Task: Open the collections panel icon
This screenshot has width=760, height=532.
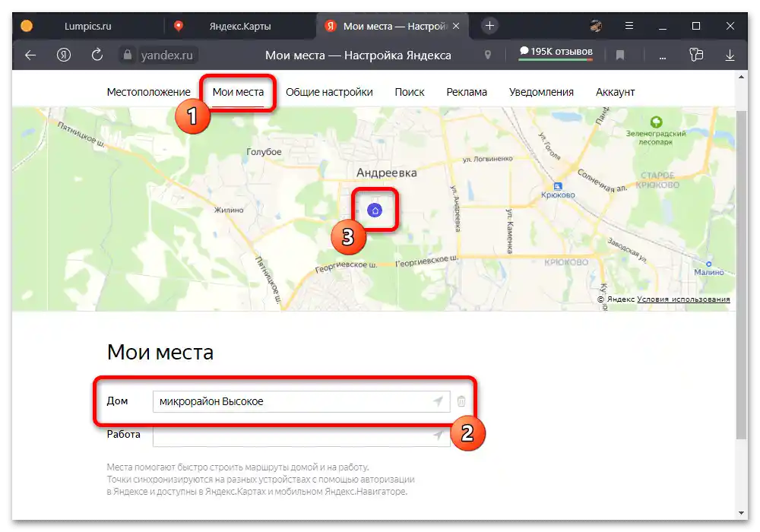Action: [696, 55]
